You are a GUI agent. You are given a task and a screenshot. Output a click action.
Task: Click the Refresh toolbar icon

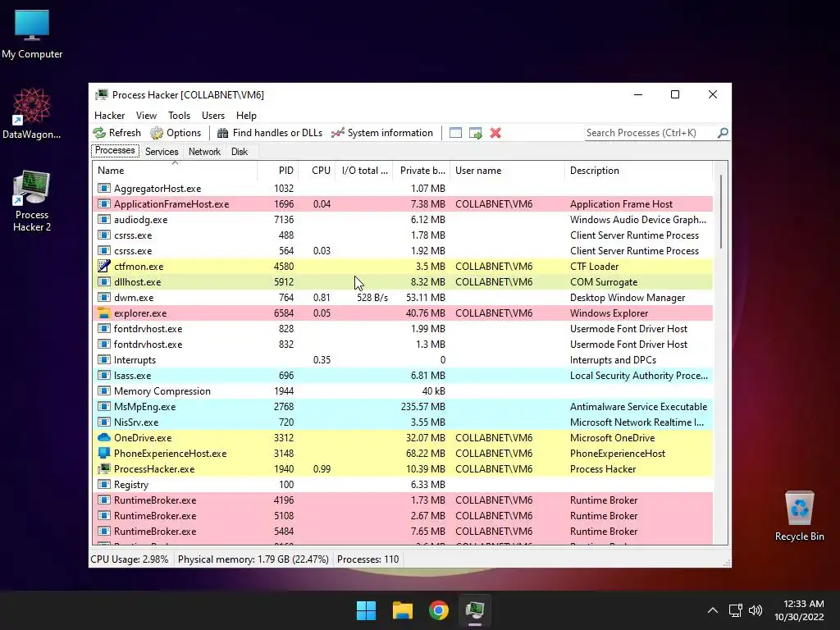pos(99,133)
